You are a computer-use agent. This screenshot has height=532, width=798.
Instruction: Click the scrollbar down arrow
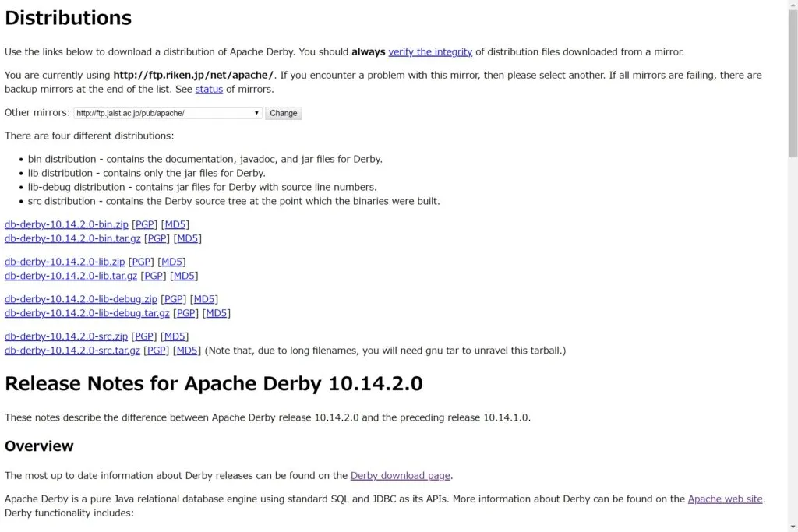click(793, 527)
